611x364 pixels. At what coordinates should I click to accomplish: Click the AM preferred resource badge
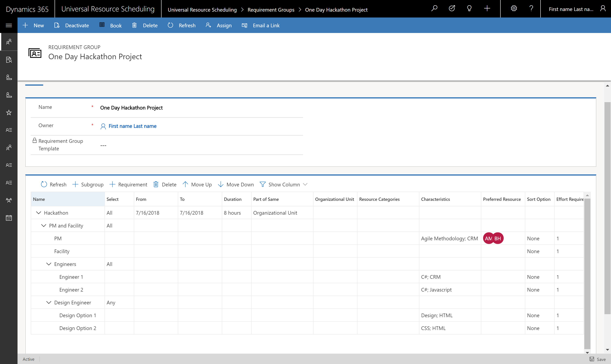(488, 238)
